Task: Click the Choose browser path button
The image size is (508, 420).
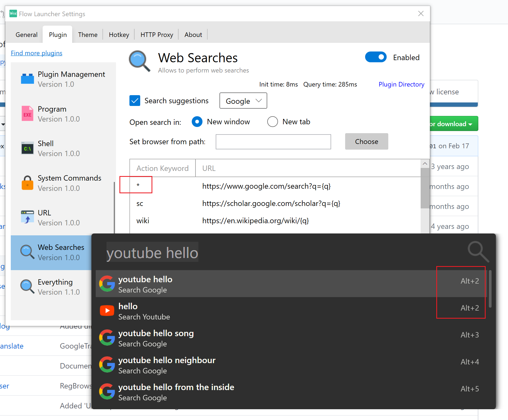Action: click(366, 141)
